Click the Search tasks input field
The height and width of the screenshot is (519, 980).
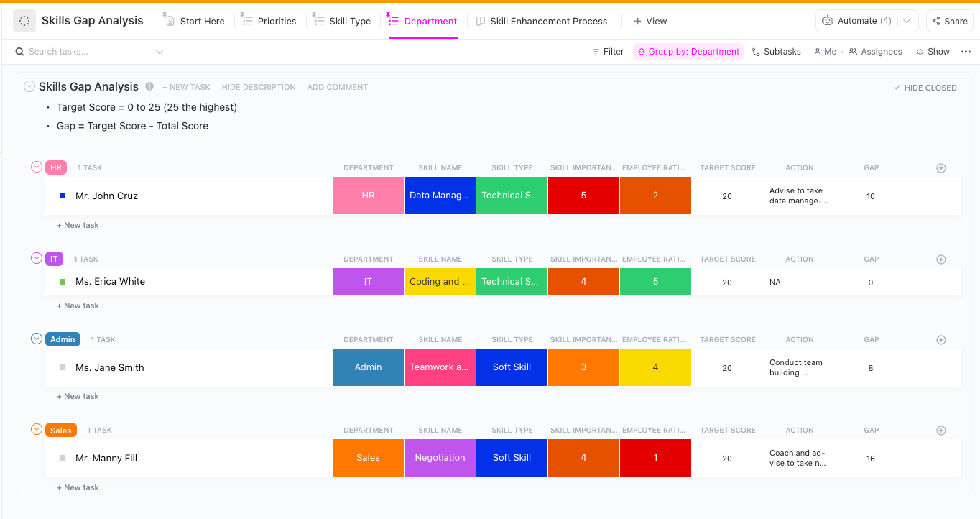tap(86, 52)
